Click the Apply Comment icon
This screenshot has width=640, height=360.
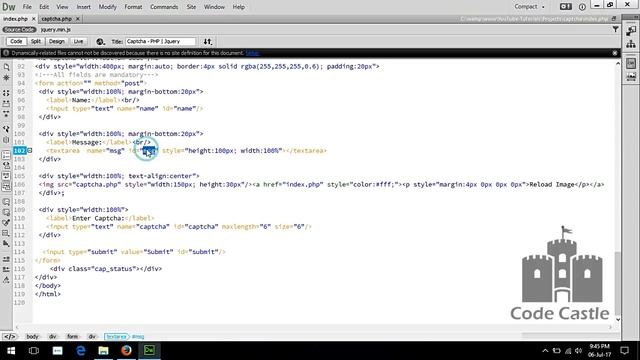(6, 202)
